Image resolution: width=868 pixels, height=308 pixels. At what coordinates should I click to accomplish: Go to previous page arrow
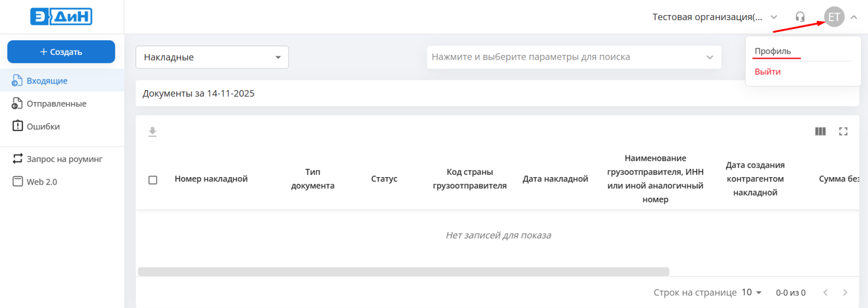tap(825, 292)
